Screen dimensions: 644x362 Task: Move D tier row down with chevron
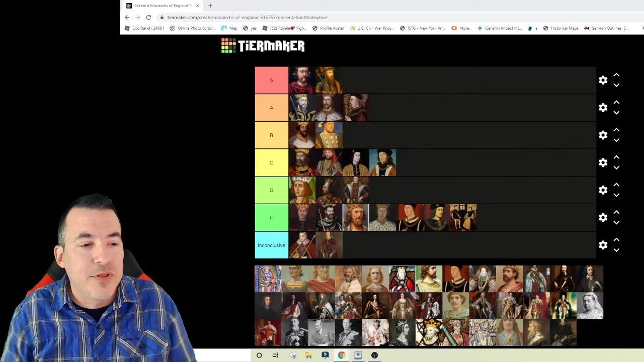pyautogui.click(x=616, y=196)
